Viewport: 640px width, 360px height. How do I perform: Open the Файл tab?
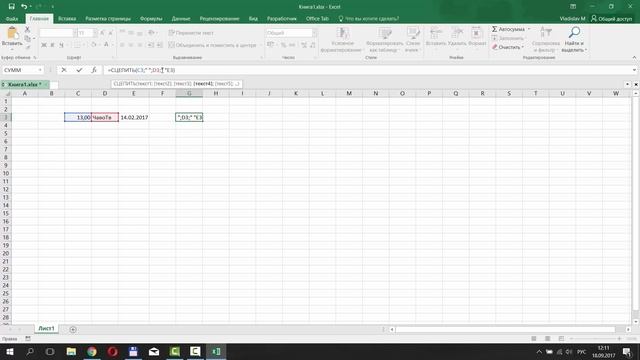tap(12, 19)
